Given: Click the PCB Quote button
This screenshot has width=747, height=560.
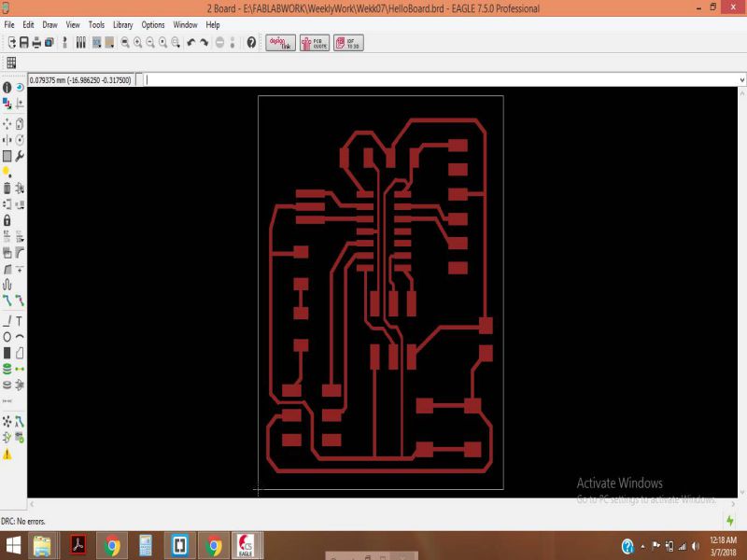Looking at the screenshot, I should 315,43.
